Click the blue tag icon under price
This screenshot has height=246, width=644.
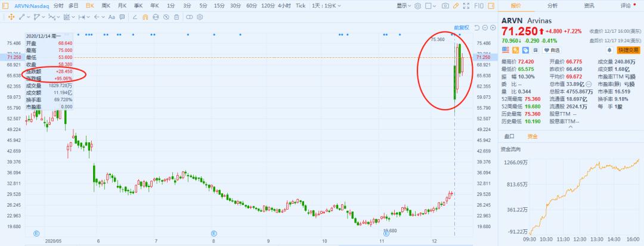tap(525, 50)
